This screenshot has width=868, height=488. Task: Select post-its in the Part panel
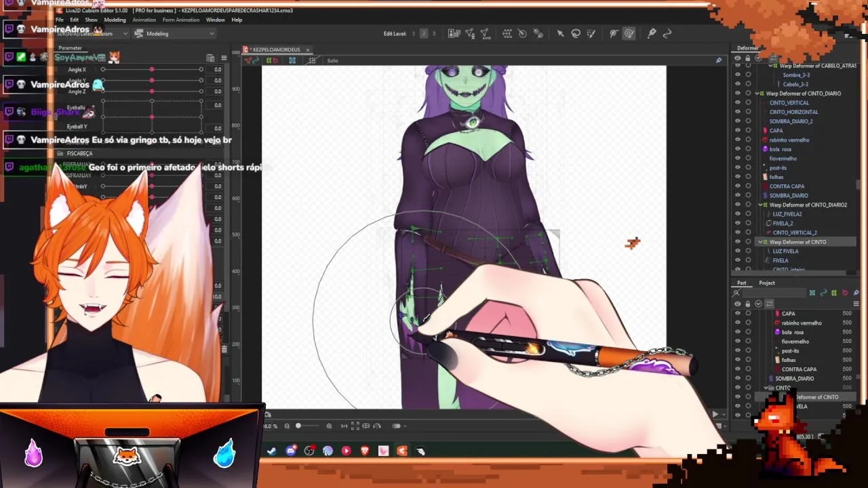pos(790,351)
